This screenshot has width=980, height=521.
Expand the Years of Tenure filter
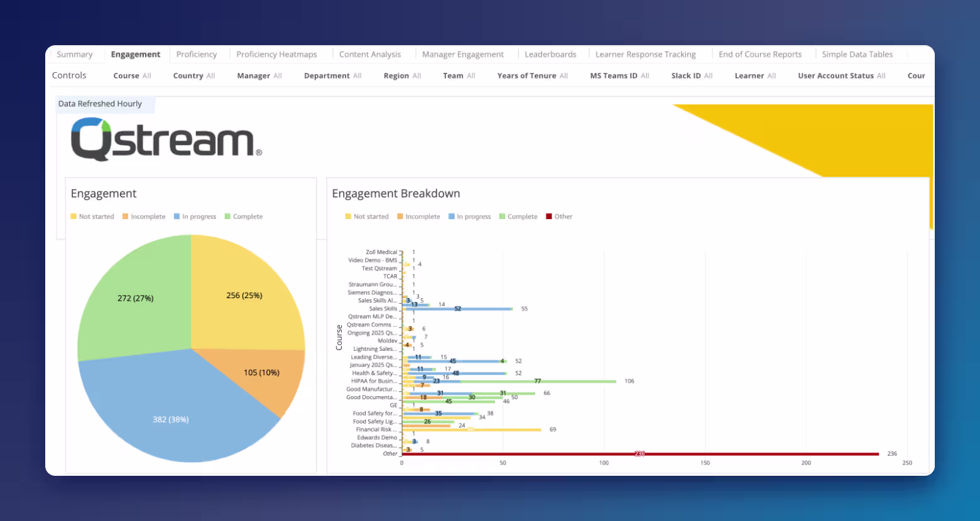(533, 76)
